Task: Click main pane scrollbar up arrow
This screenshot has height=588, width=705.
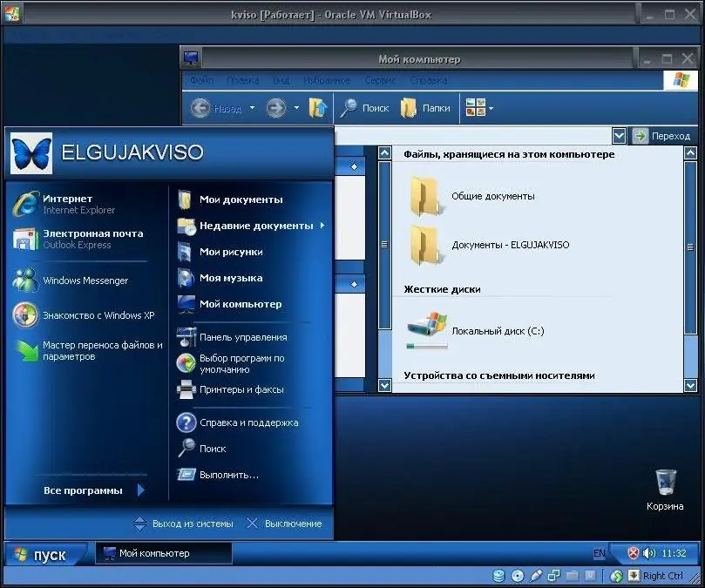Action: [690, 153]
